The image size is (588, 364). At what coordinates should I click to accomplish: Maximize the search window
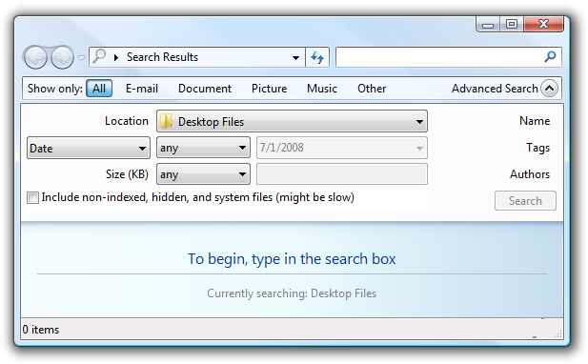pyautogui.click(x=512, y=25)
